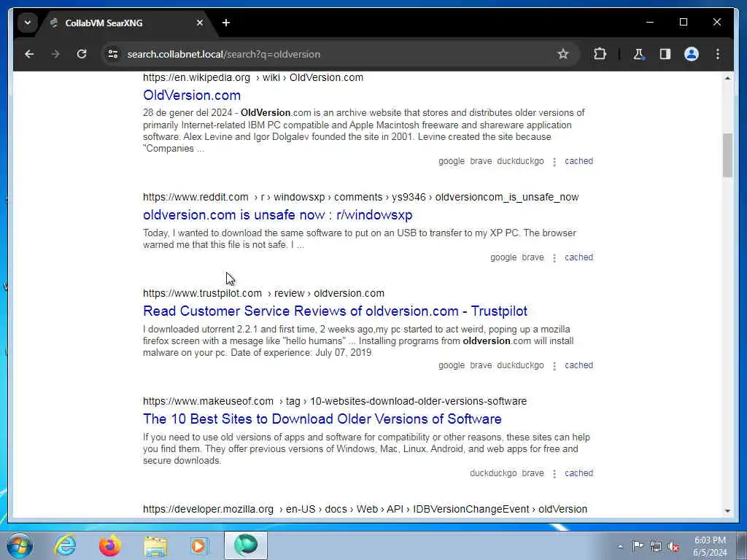Go back to the previous page
Screen dimensions: 747x560
click(29, 54)
